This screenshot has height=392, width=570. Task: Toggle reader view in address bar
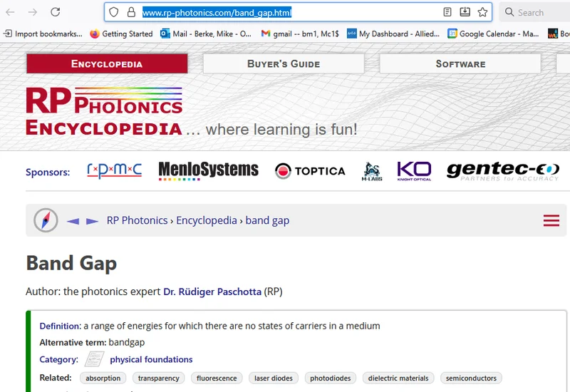point(447,12)
